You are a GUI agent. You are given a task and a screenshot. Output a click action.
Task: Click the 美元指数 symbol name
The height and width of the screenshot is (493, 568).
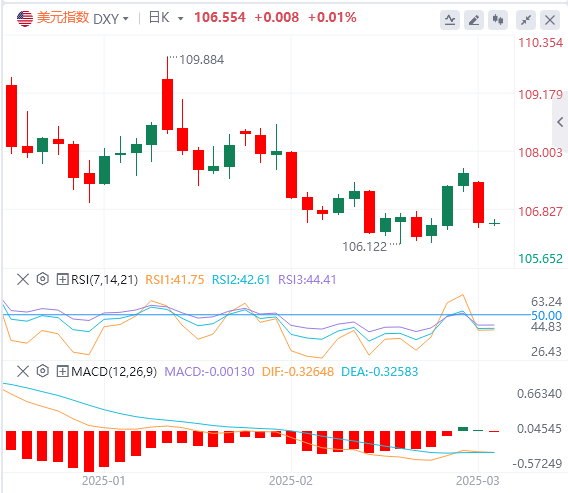pyautogui.click(x=63, y=17)
